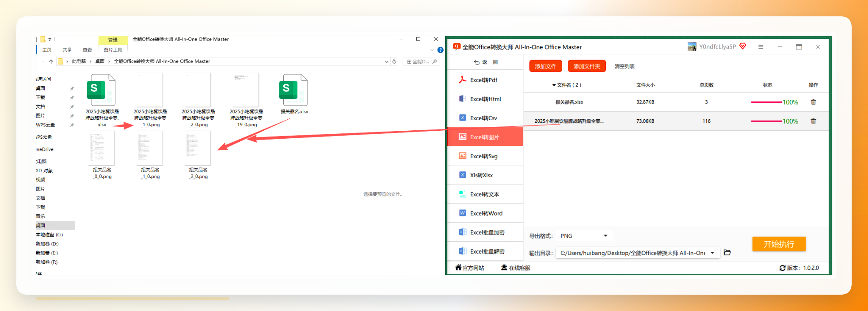This screenshot has height=311, width=868.
Task: Expand the Explorer ribbon chevron
Action: [432, 50]
